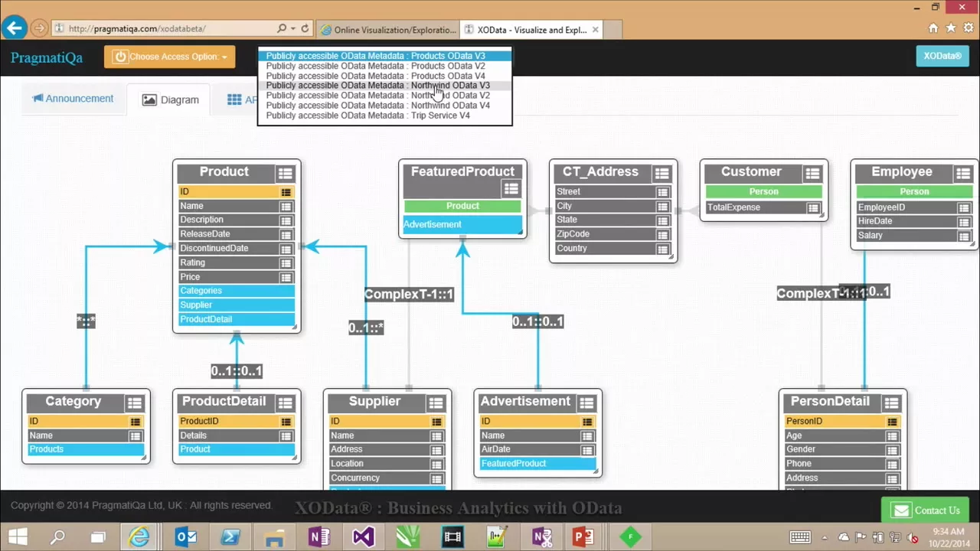Viewport: 980px width, 551px height.
Task: Open browser home icon
Action: click(933, 28)
